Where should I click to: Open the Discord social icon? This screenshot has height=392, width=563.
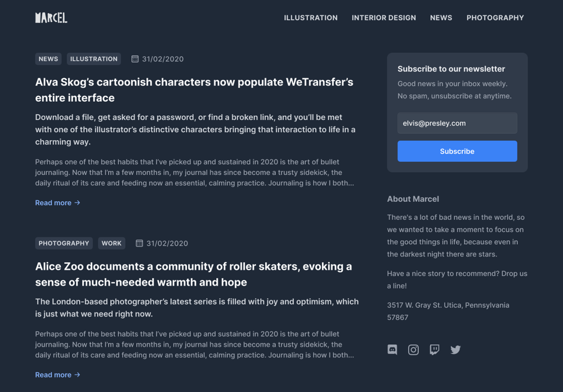point(392,349)
